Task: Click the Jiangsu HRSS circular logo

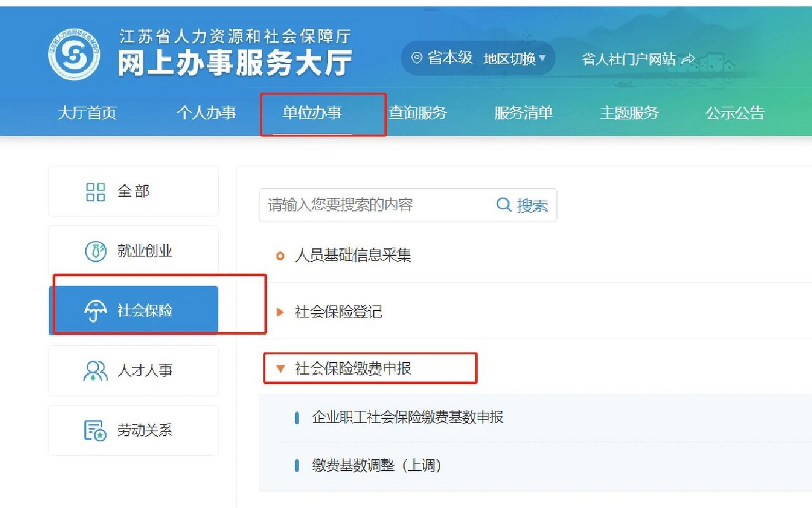Action: 74,55
